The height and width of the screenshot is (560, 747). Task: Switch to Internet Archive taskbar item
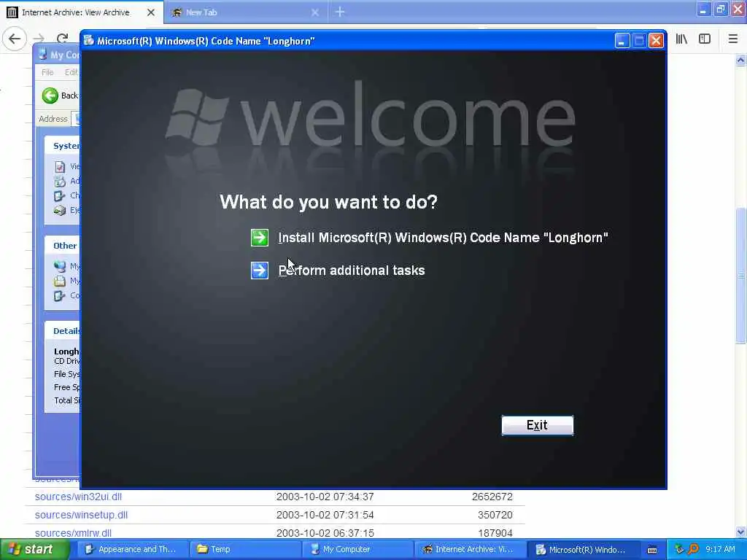coord(471,550)
